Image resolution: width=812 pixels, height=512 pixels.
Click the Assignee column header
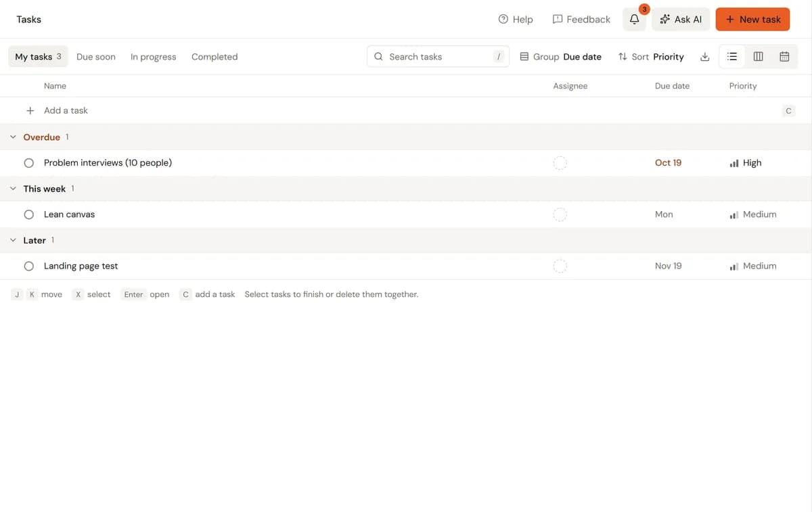[570, 86]
